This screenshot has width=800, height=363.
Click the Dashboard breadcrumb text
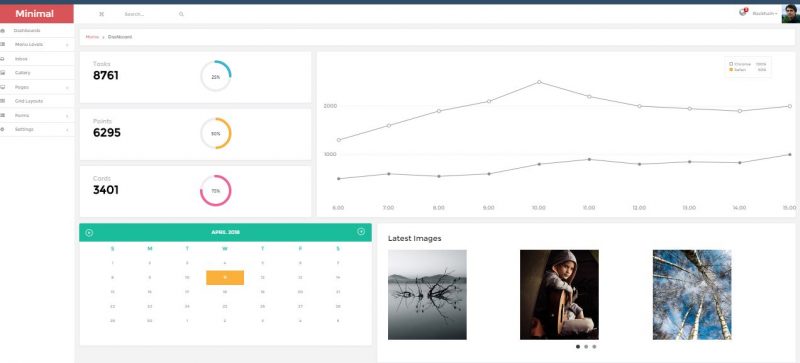(x=120, y=37)
